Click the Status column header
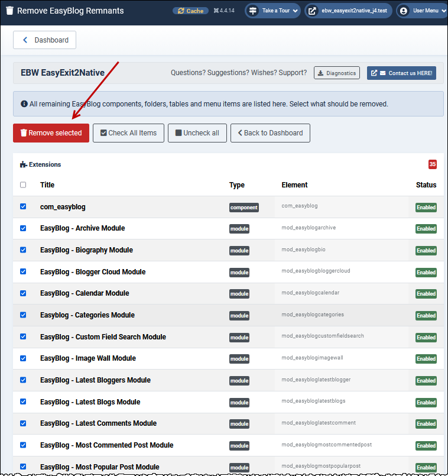 pos(426,185)
